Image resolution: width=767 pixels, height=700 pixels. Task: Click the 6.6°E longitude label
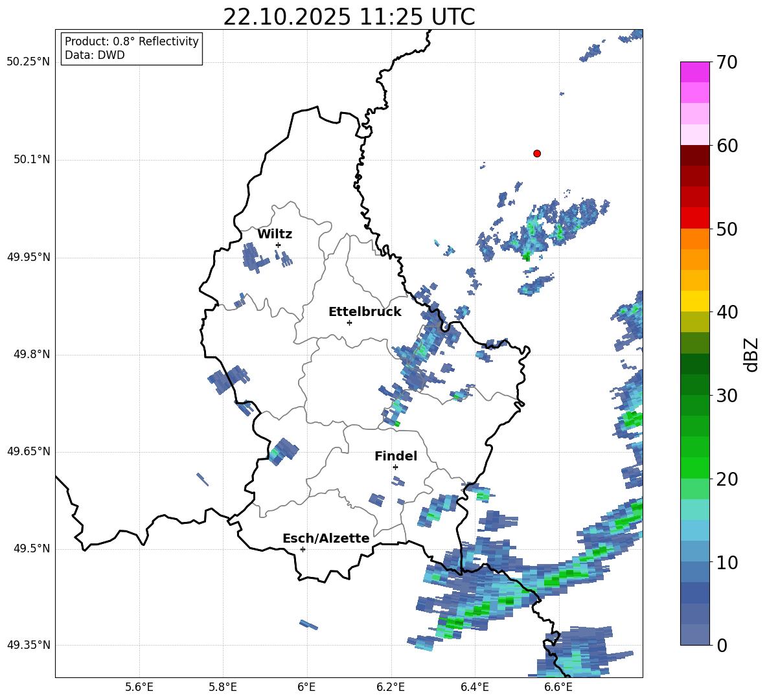pos(558,687)
